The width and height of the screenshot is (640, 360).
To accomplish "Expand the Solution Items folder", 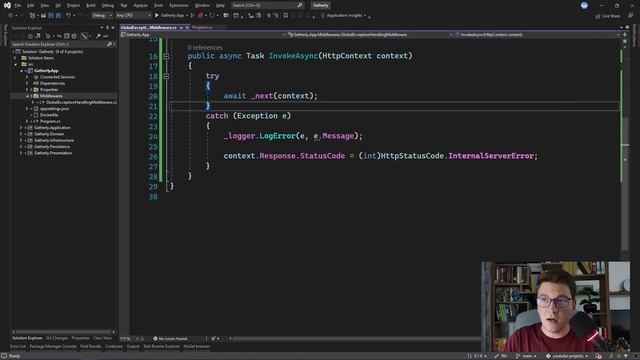I will coord(16,58).
